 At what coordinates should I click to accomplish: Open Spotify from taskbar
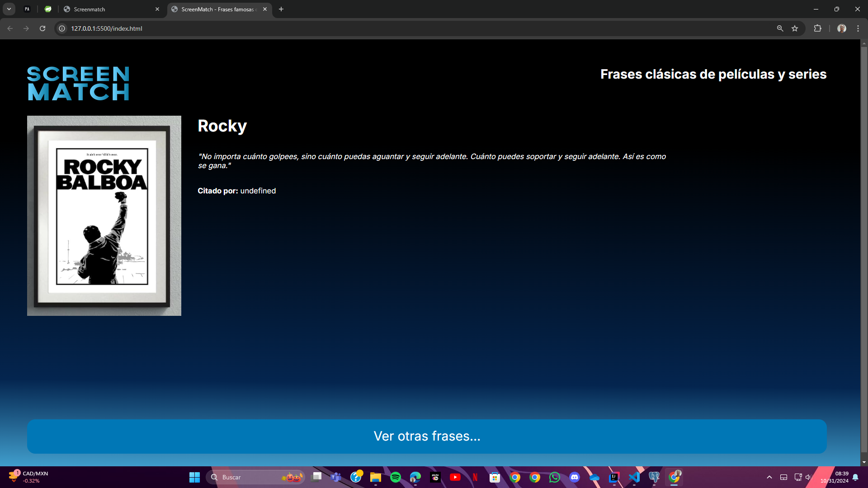[396, 477]
